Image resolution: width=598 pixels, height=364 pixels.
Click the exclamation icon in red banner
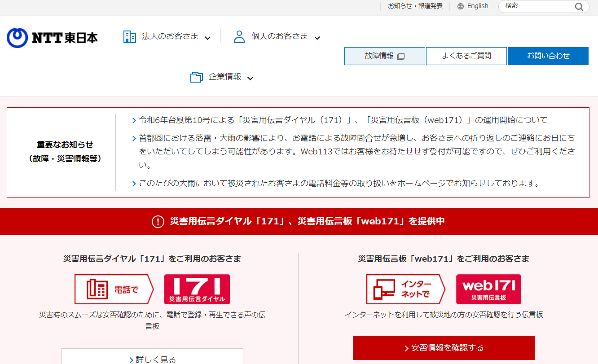(x=158, y=221)
